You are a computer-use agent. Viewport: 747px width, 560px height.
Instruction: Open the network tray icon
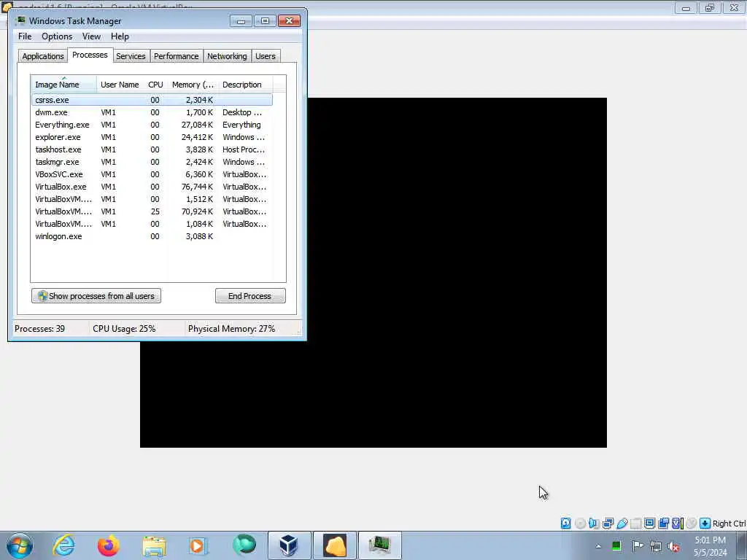click(656, 546)
